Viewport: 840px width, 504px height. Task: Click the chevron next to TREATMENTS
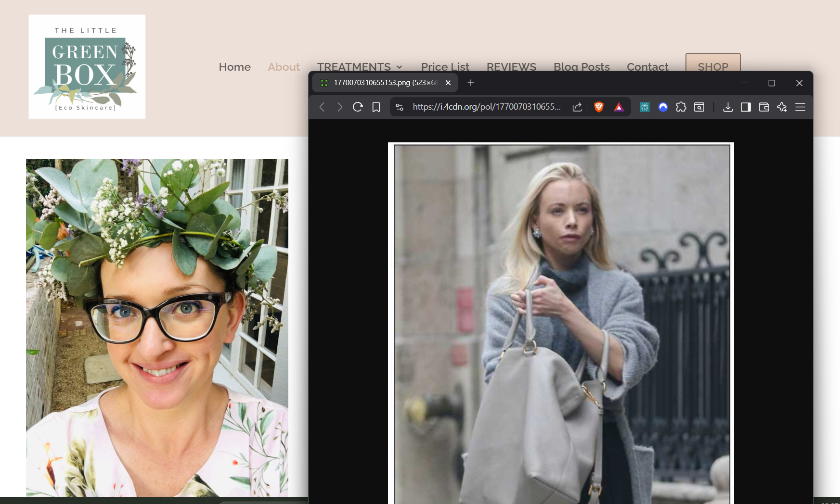coord(399,67)
